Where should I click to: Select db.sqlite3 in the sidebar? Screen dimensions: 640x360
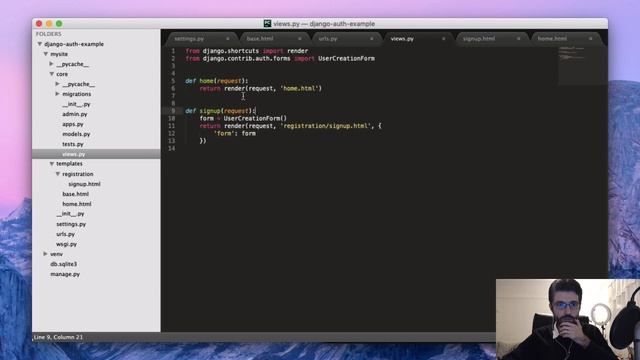63,264
